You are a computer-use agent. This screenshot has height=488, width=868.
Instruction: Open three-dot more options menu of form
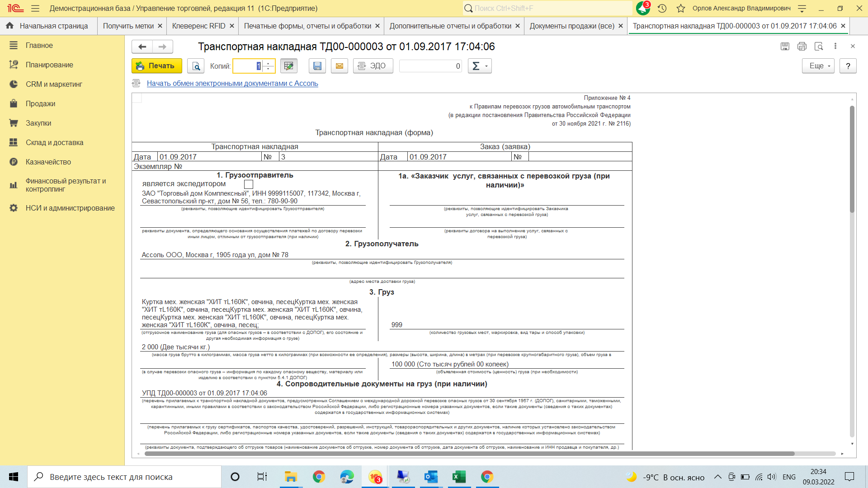[835, 46]
